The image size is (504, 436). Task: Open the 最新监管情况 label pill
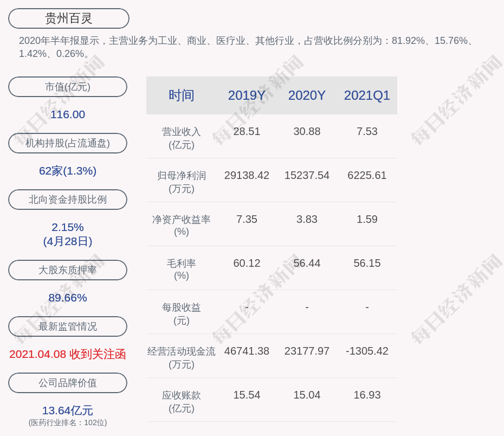coord(68,326)
